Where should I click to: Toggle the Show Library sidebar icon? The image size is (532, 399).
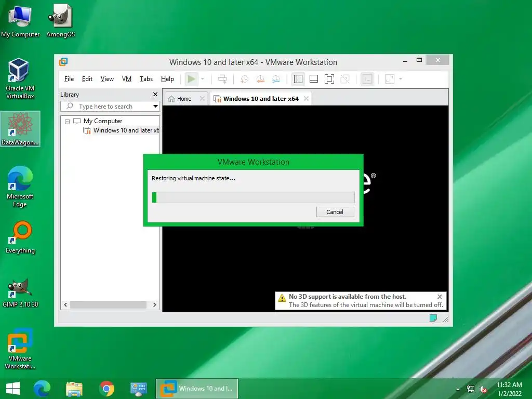(298, 79)
